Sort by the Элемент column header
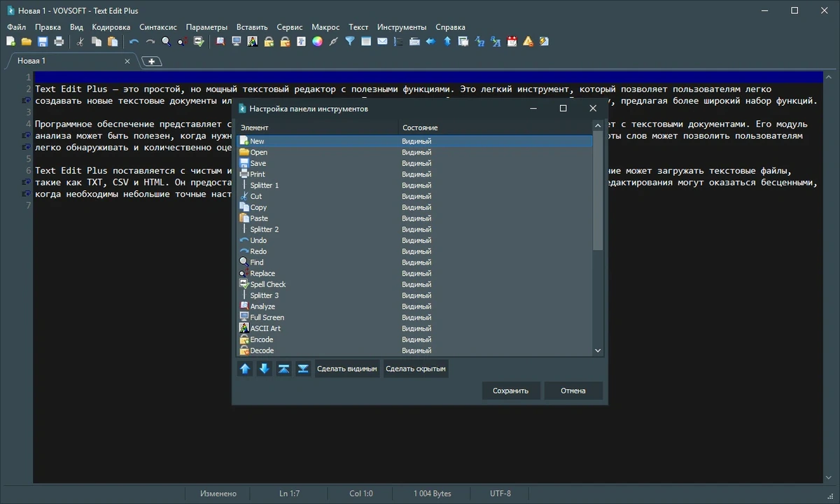This screenshot has width=840, height=504. pos(318,127)
